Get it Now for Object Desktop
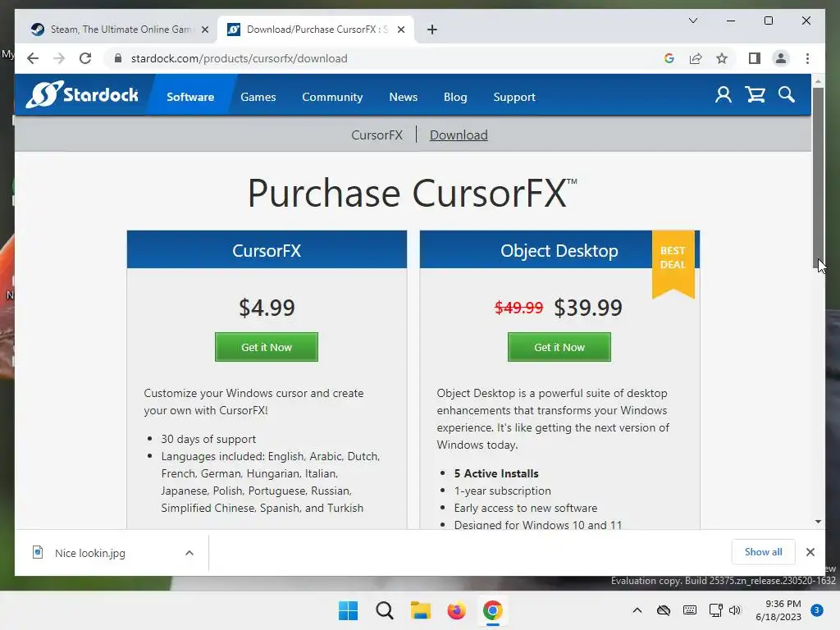The width and height of the screenshot is (840, 630). tap(559, 347)
